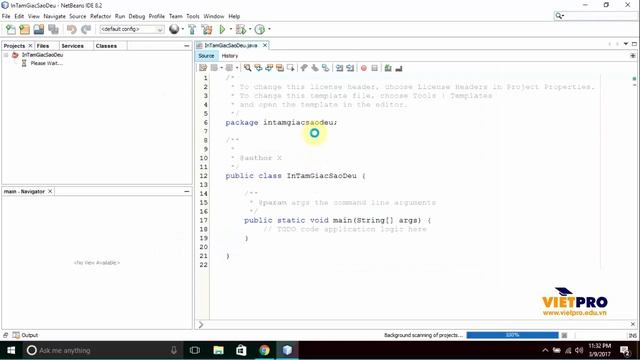Run the project with green play icon
The image size is (640, 360).
pos(222,29)
